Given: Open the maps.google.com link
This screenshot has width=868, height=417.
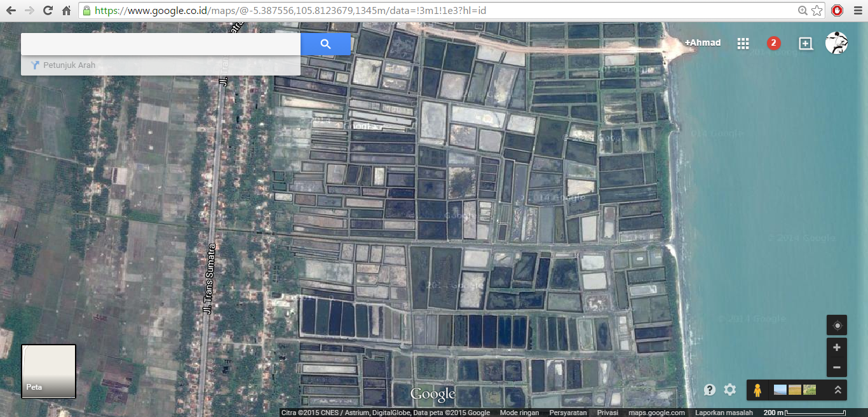Looking at the screenshot, I should coord(657,413).
